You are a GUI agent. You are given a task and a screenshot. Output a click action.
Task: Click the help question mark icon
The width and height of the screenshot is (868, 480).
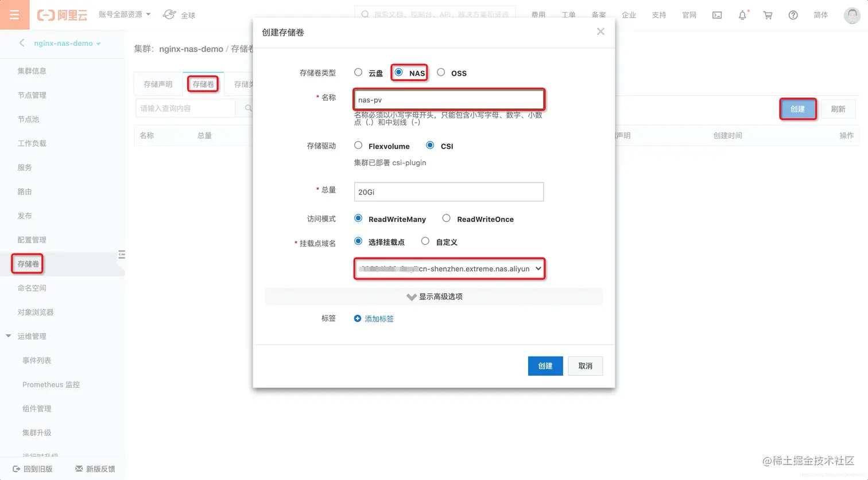pos(793,15)
